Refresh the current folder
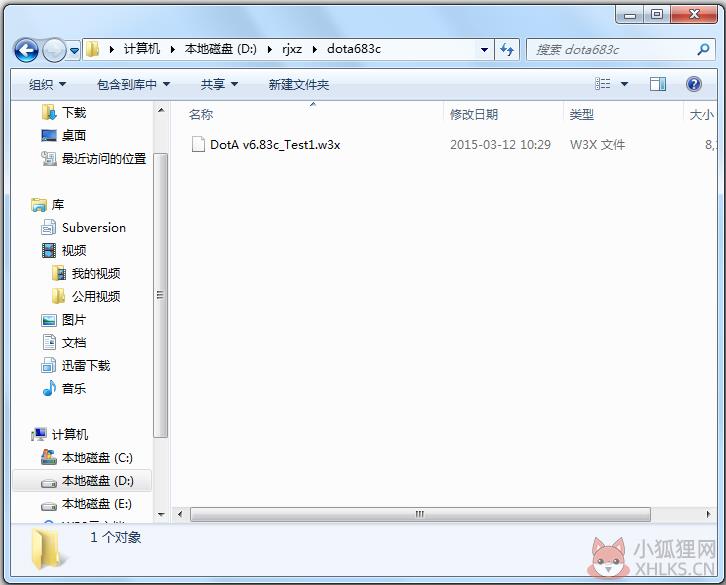Image resolution: width=726 pixels, height=585 pixels. click(x=507, y=49)
